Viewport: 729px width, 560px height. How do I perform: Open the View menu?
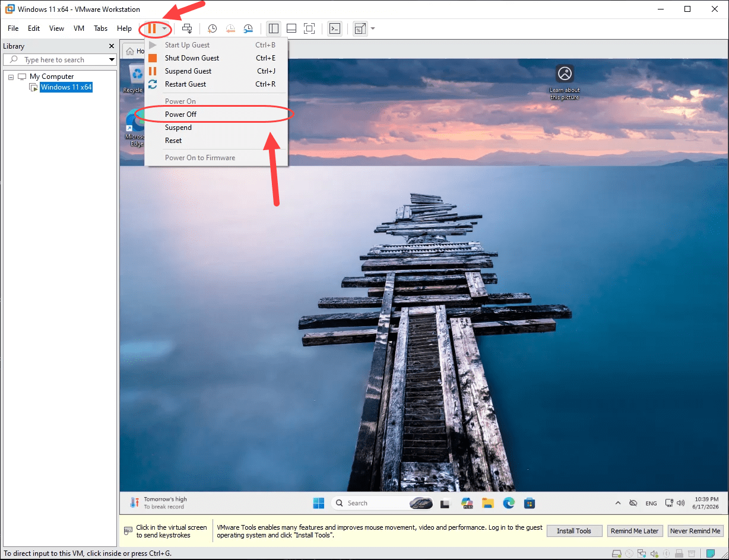57,28
